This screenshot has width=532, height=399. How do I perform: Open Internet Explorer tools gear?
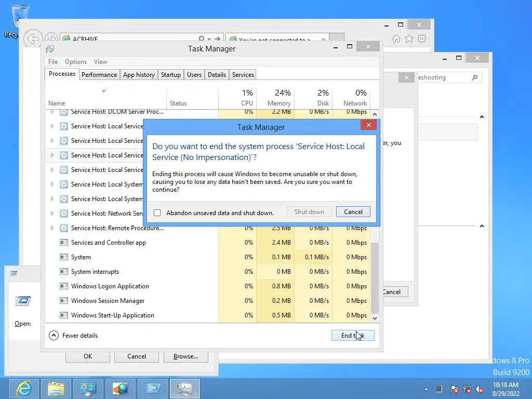click(422, 38)
